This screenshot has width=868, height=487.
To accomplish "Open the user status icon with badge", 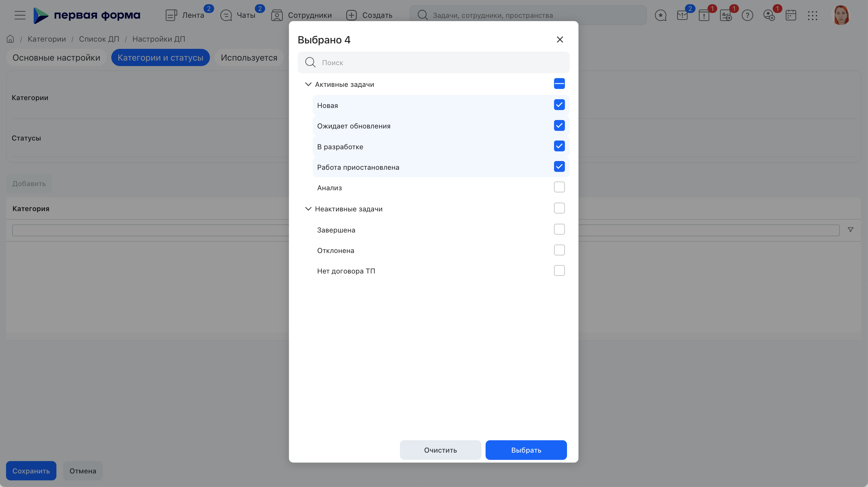I will [769, 15].
